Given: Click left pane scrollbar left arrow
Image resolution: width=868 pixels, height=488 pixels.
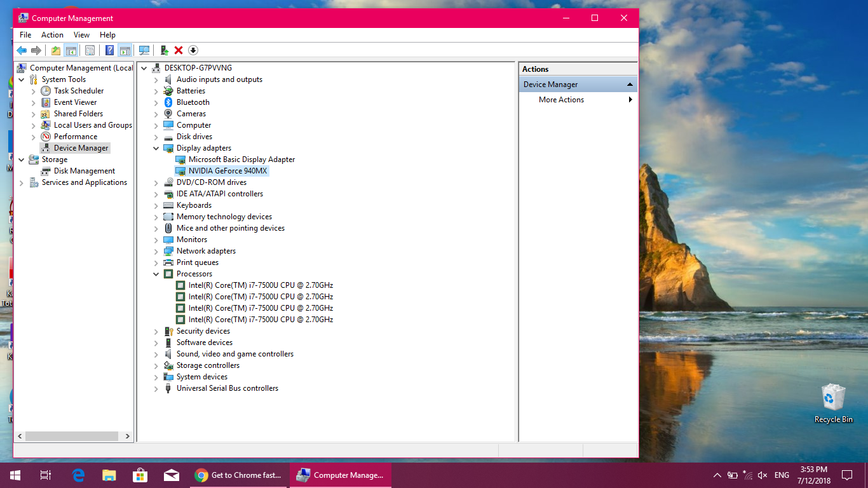Looking at the screenshot, I should pyautogui.click(x=20, y=437).
